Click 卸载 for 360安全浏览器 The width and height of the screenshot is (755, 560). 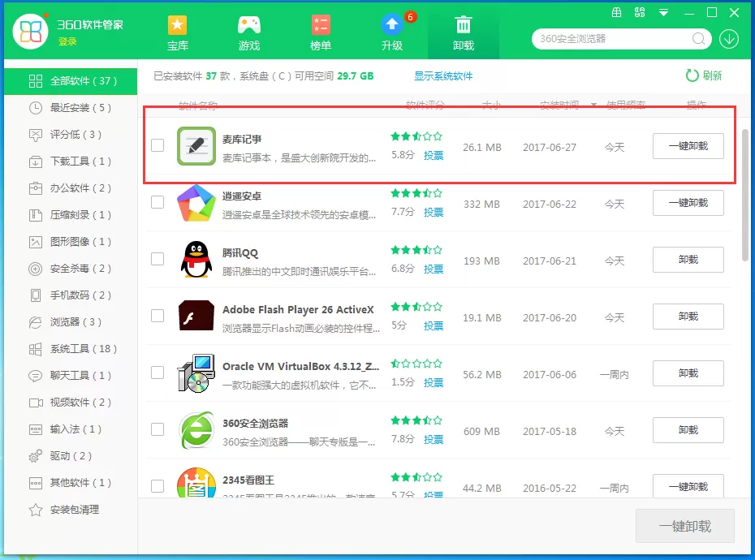688,430
